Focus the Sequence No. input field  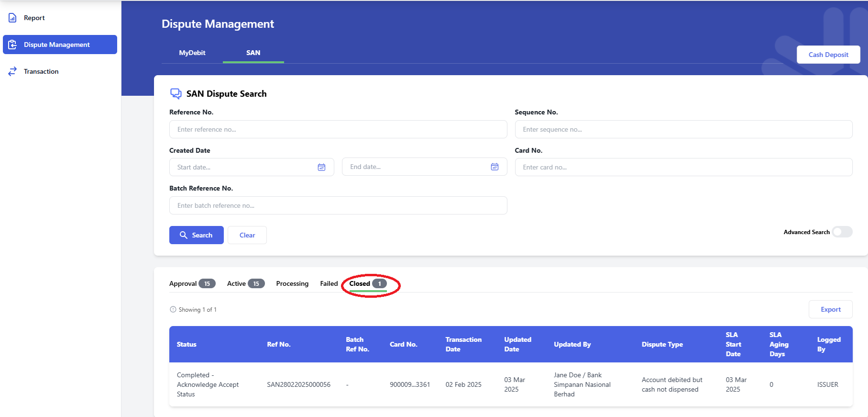click(684, 129)
